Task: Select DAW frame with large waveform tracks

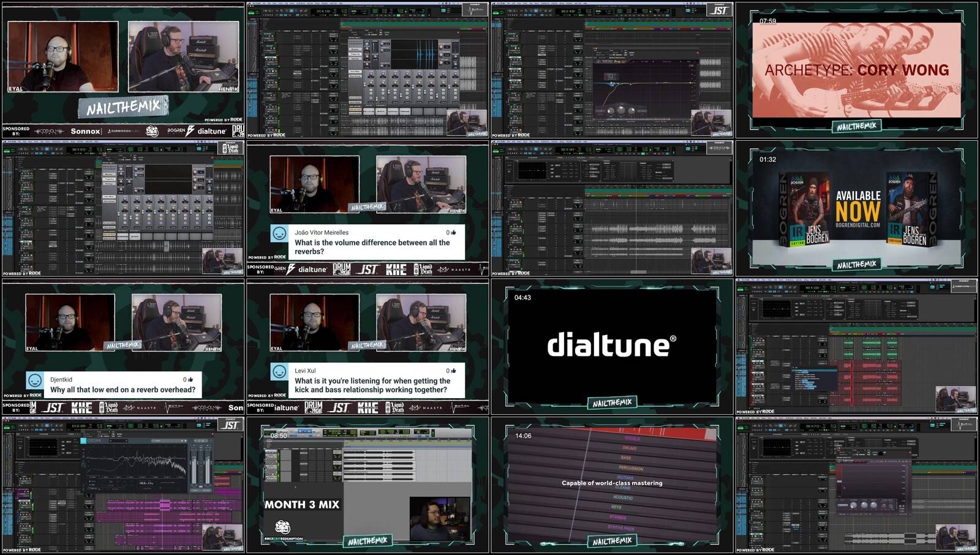Action: point(612,208)
